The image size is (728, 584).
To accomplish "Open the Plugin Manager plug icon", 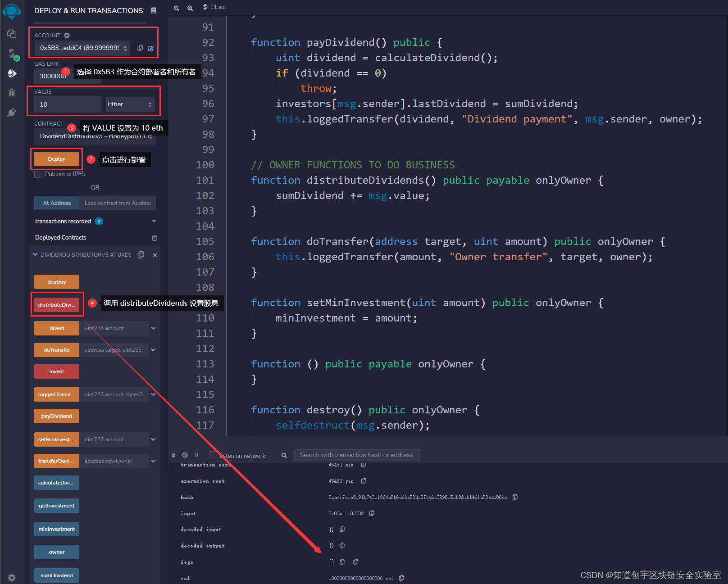I will (12, 113).
